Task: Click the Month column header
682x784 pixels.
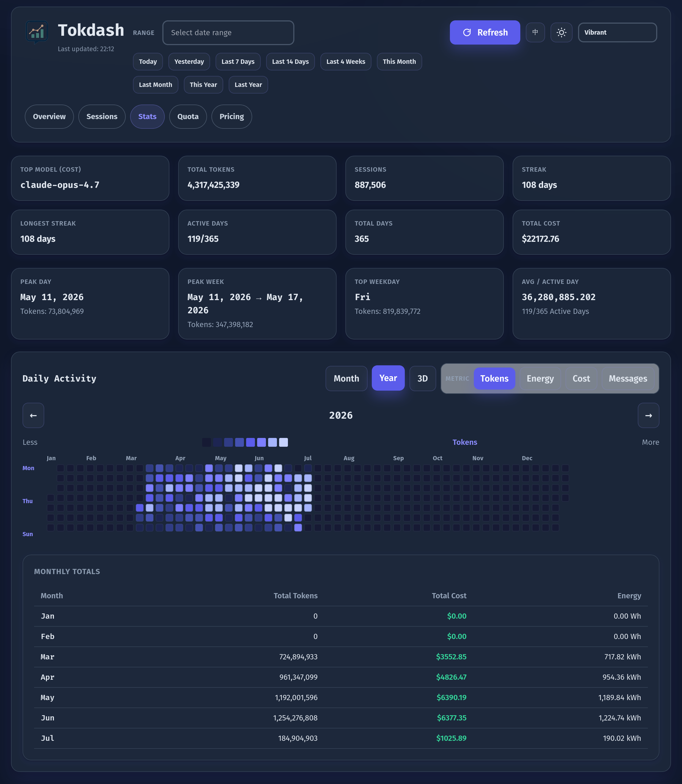Action: 52,596
